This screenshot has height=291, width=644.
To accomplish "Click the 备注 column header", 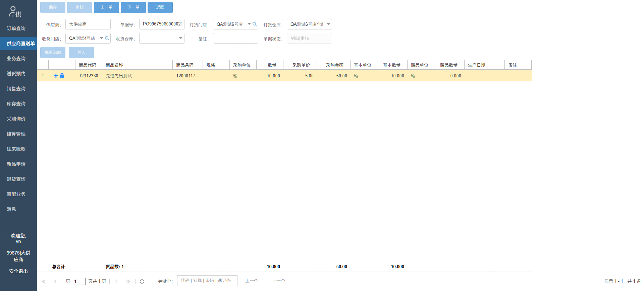I will pyautogui.click(x=518, y=65).
